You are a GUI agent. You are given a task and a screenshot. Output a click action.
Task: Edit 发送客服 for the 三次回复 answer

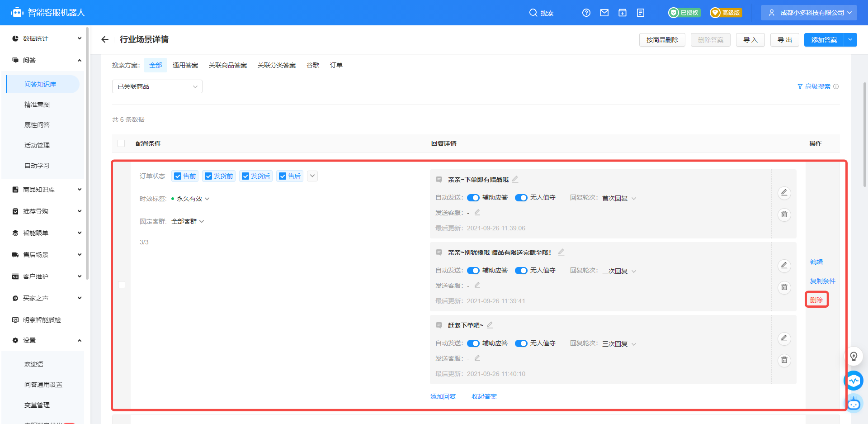coord(477,358)
